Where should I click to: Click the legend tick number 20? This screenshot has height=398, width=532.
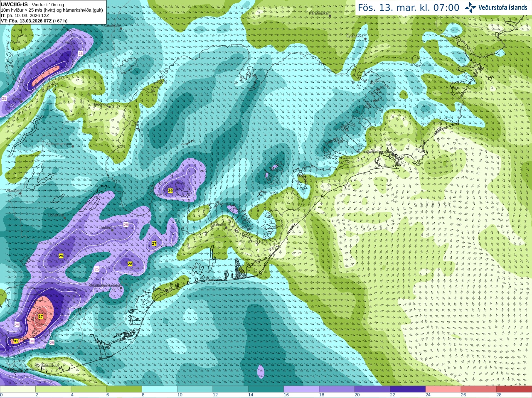tap(357, 395)
